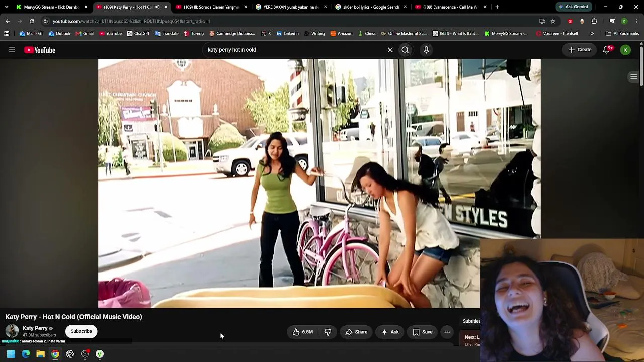Open the Gmail bookmark
The height and width of the screenshot is (362, 644).
click(85, 34)
